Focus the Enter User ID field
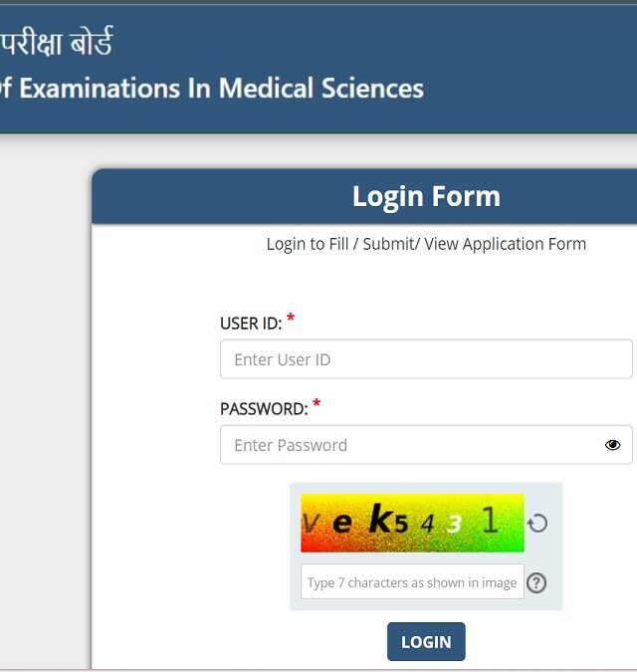Image resolution: width=637 pixels, height=672 pixels. 426,359
